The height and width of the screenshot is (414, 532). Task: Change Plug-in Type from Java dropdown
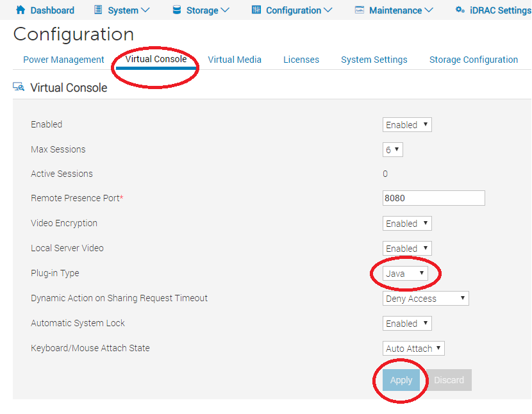tap(406, 273)
